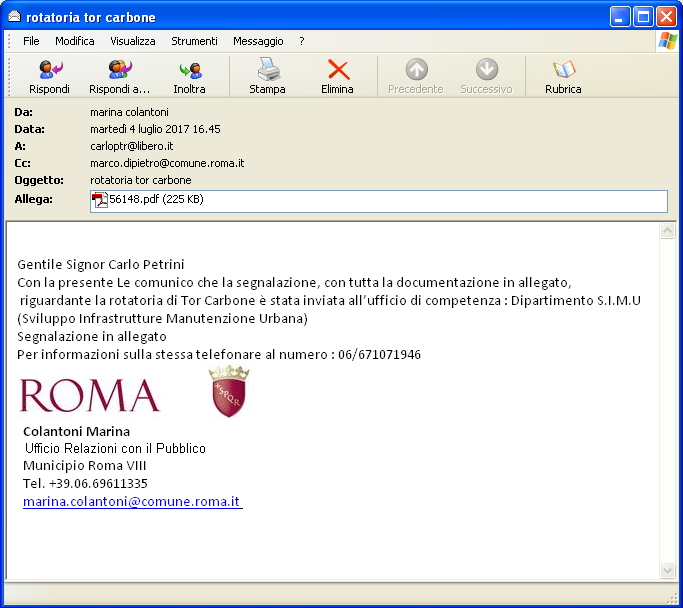This screenshot has height=608, width=683.
Task: Click the window size grip corner
Action: click(671, 600)
